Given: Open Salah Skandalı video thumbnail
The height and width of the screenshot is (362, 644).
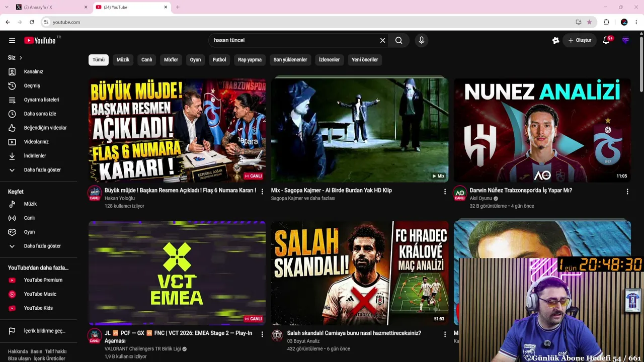Looking at the screenshot, I should pyautogui.click(x=360, y=273).
